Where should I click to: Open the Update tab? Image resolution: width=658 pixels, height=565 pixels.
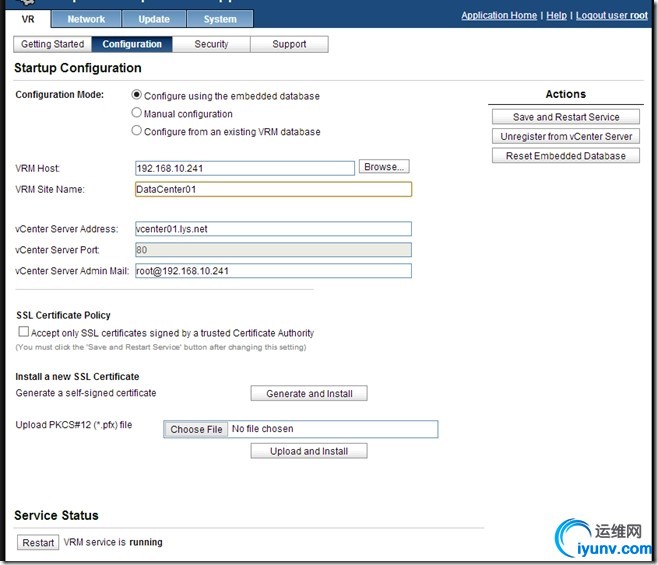point(154,19)
